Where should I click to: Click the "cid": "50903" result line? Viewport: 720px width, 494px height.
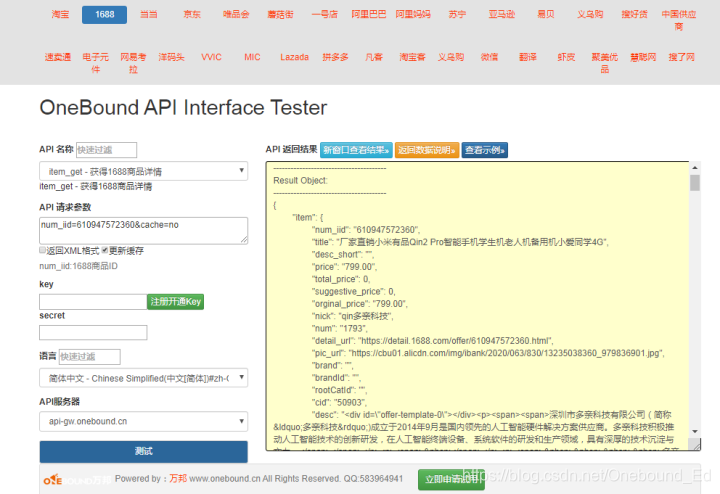pos(339,402)
